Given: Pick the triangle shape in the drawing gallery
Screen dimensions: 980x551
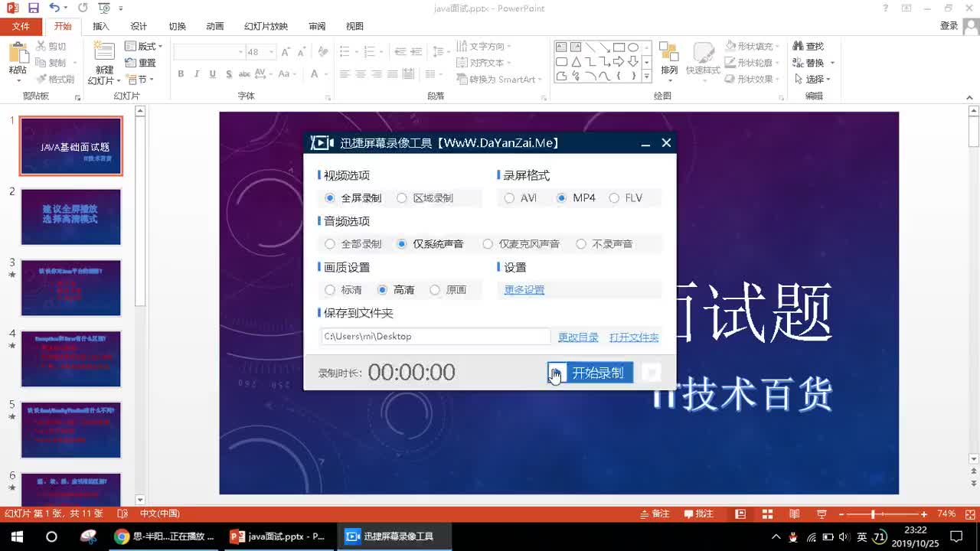Looking at the screenshot, I should point(576,62).
